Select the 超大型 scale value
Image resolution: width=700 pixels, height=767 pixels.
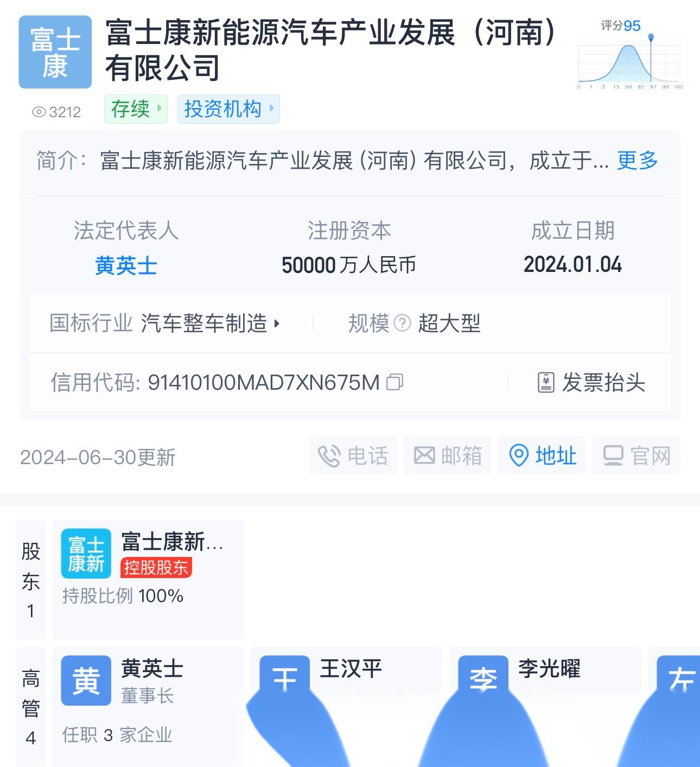(x=449, y=324)
